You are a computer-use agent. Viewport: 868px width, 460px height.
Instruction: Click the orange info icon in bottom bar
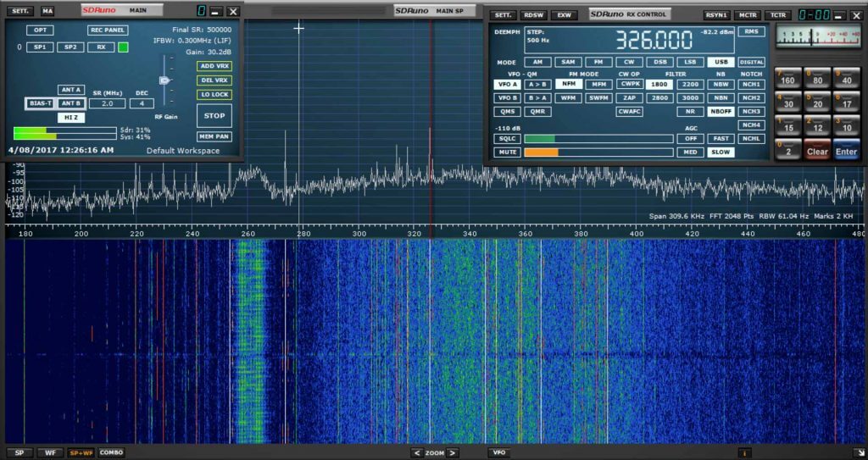tap(746, 453)
